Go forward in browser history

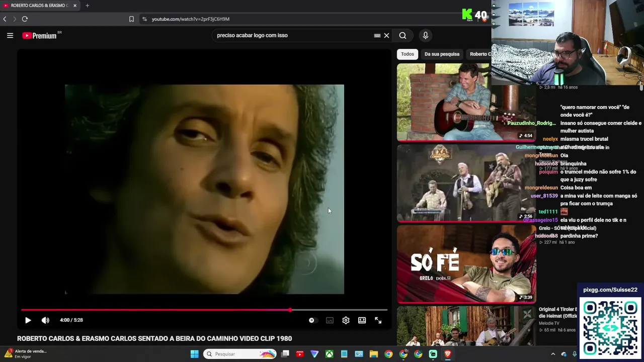tap(14, 19)
